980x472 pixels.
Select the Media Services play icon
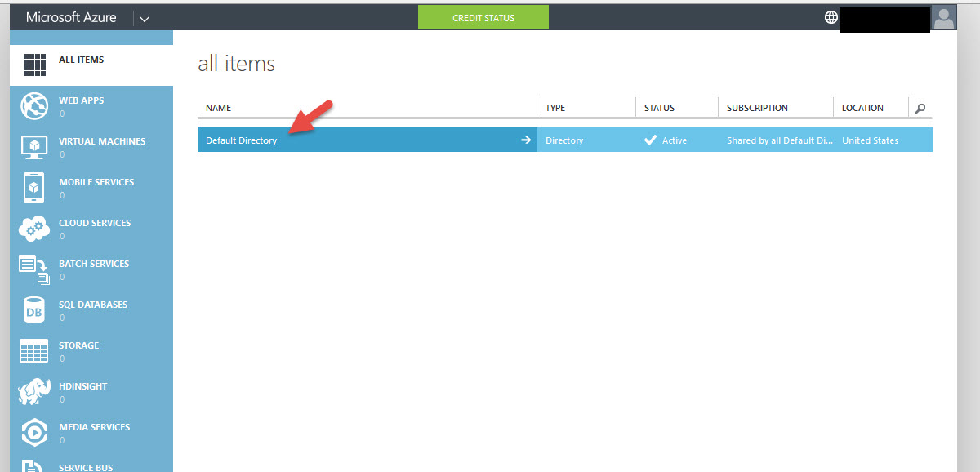point(33,433)
